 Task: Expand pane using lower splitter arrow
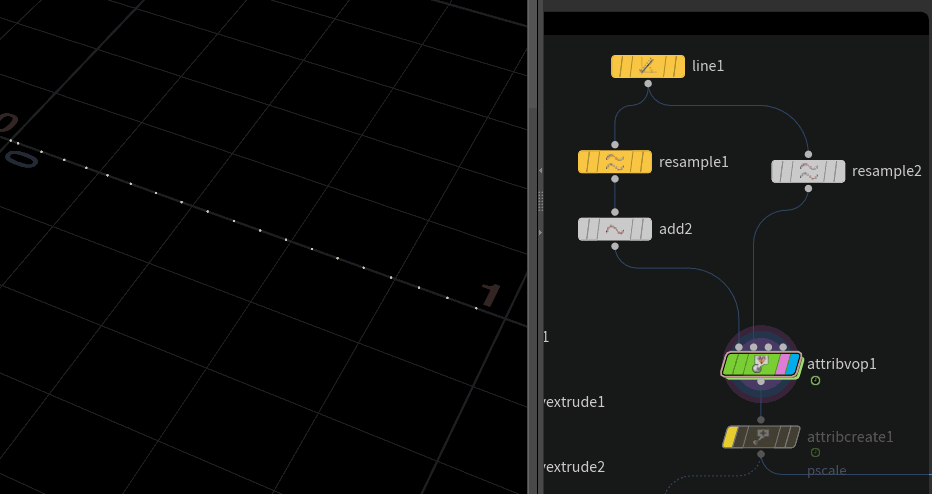pyautogui.click(x=541, y=232)
